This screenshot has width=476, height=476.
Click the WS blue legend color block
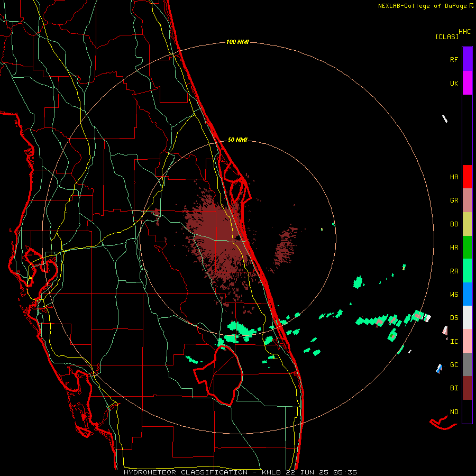[467, 294]
